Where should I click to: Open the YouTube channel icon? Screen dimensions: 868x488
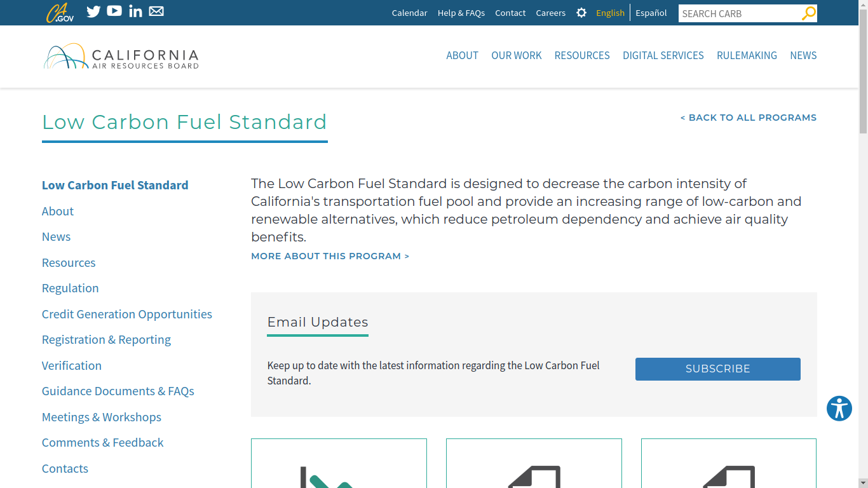tap(114, 11)
